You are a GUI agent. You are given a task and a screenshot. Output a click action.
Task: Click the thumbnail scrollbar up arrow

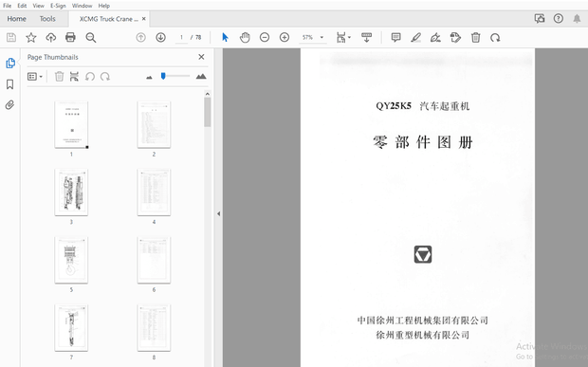point(208,94)
